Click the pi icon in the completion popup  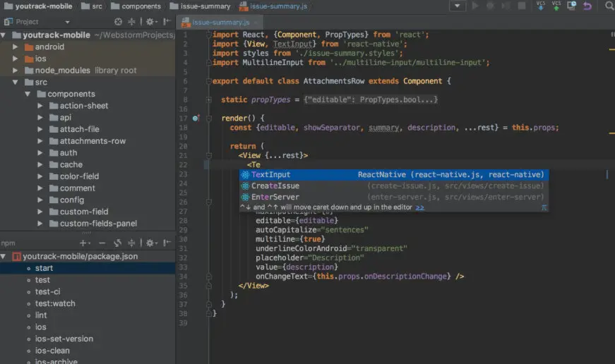tap(544, 207)
